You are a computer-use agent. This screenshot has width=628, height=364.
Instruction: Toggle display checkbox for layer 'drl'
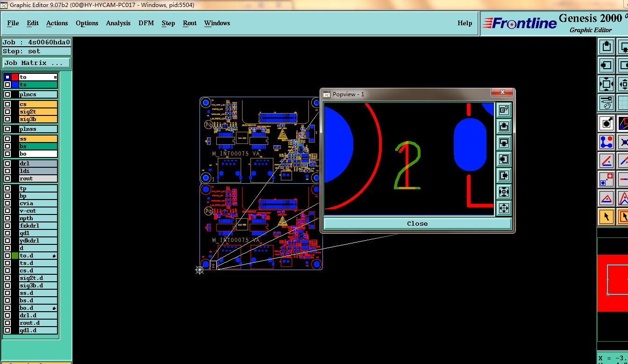click(7, 164)
